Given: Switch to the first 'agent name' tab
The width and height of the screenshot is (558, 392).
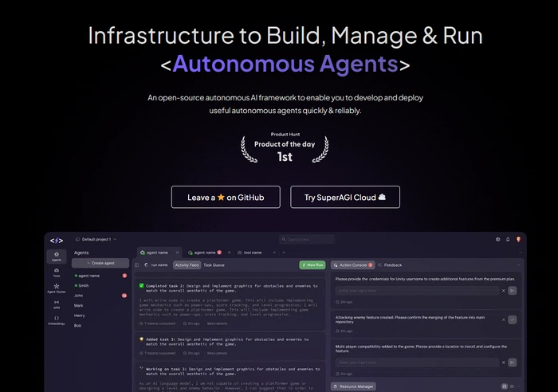Looking at the screenshot, I should point(156,253).
